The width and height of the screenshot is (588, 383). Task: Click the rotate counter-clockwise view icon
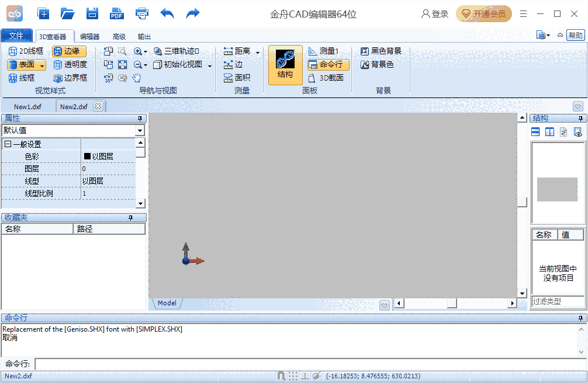[108, 51]
